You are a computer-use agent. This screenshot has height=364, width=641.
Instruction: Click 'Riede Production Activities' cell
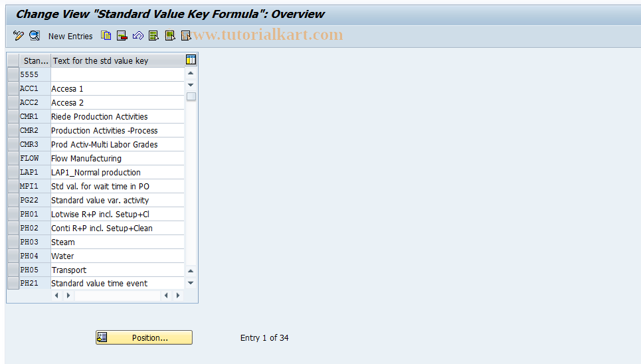118,116
